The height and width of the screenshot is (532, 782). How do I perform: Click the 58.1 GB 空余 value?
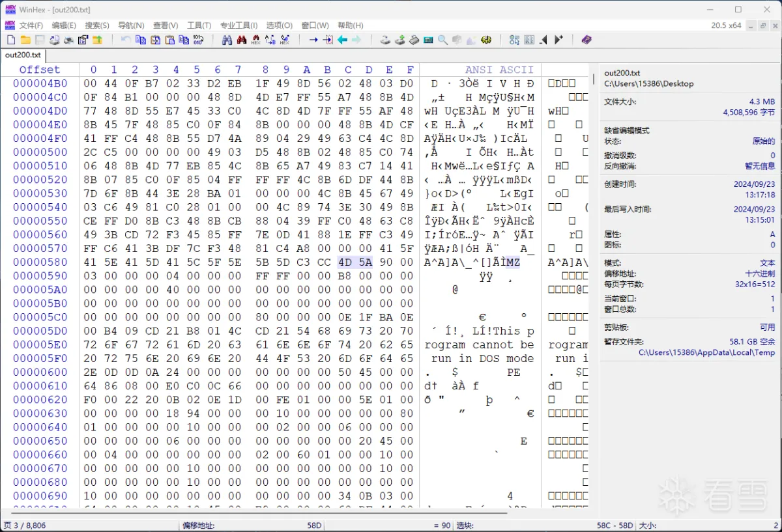752,342
